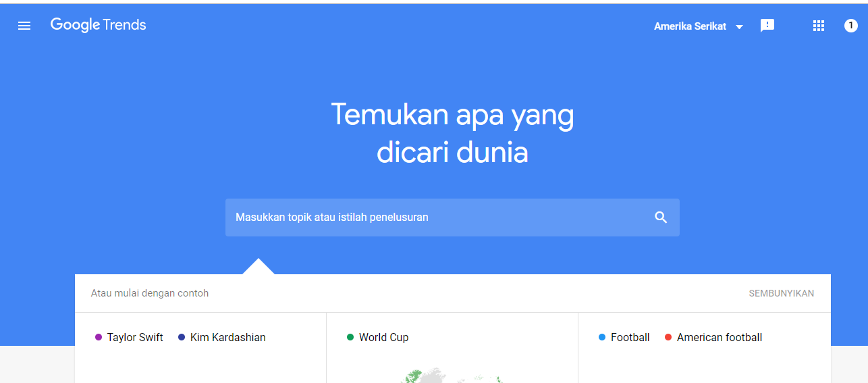Click the green World Cup dot
The width and height of the screenshot is (868, 383).
[x=350, y=337]
